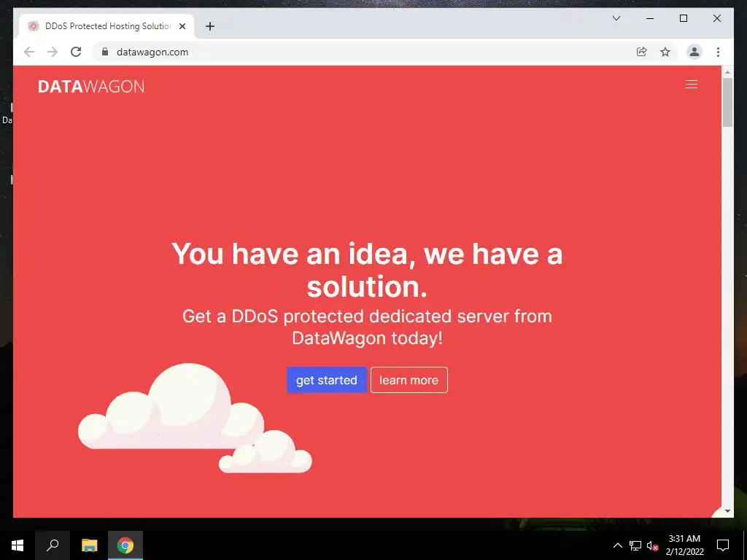Go forward in browser history
Image resolution: width=747 pixels, height=560 pixels.
point(53,52)
